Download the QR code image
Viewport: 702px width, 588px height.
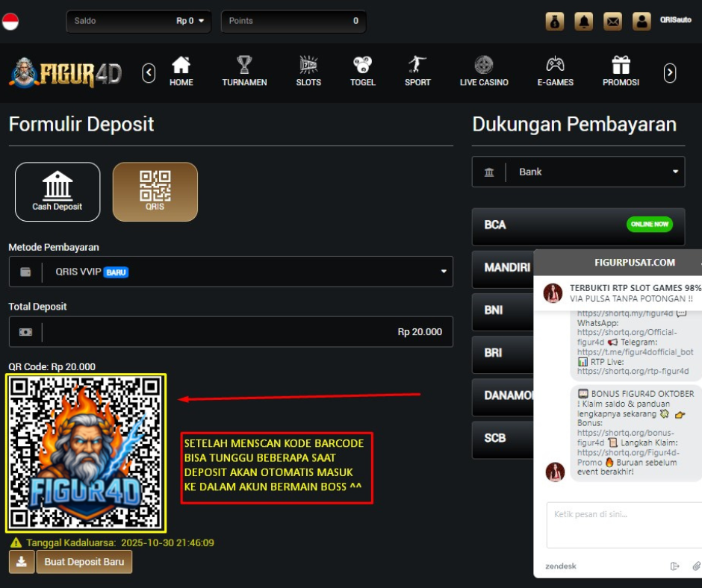tap(22, 562)
